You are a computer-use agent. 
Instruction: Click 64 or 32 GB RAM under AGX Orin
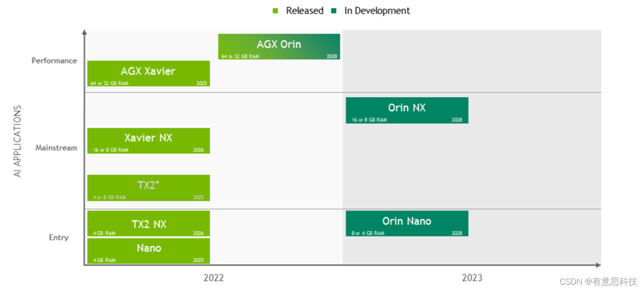[240, 57]
